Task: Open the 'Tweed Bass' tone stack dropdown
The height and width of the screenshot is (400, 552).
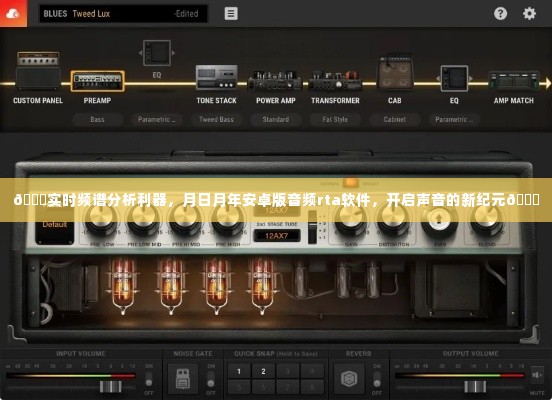Action: (216, 119)
